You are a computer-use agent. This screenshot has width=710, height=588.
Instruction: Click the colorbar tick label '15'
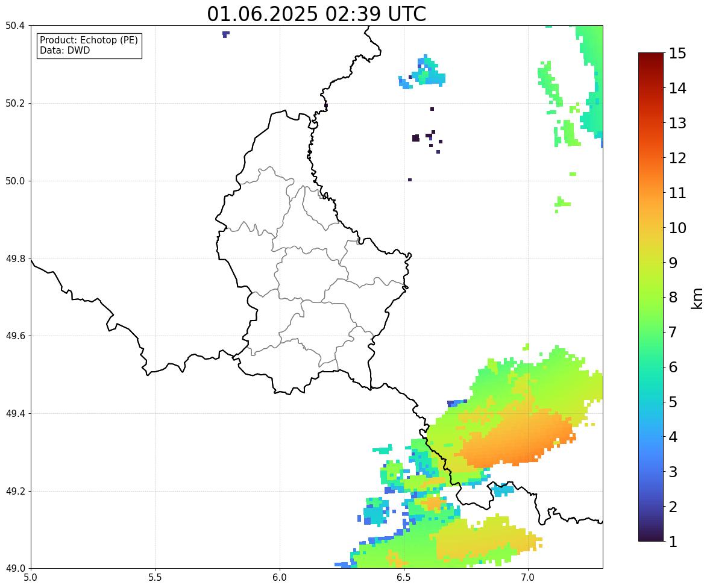[677, 54]
